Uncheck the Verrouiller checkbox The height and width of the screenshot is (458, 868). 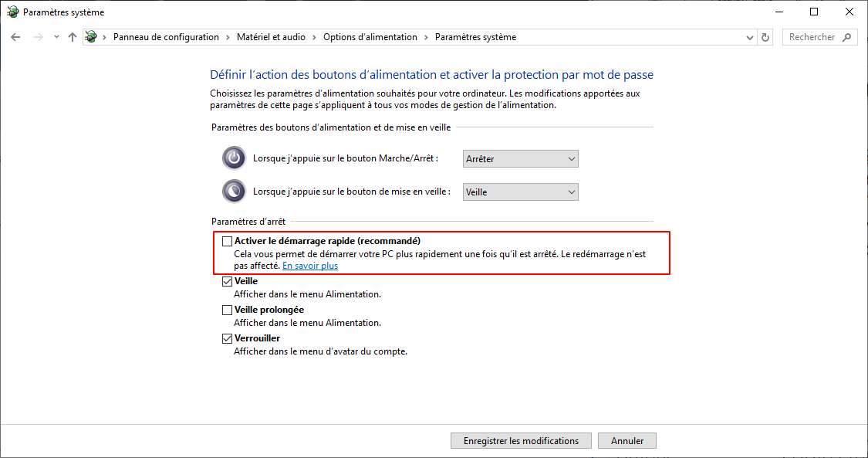click(x=227, y=338)
